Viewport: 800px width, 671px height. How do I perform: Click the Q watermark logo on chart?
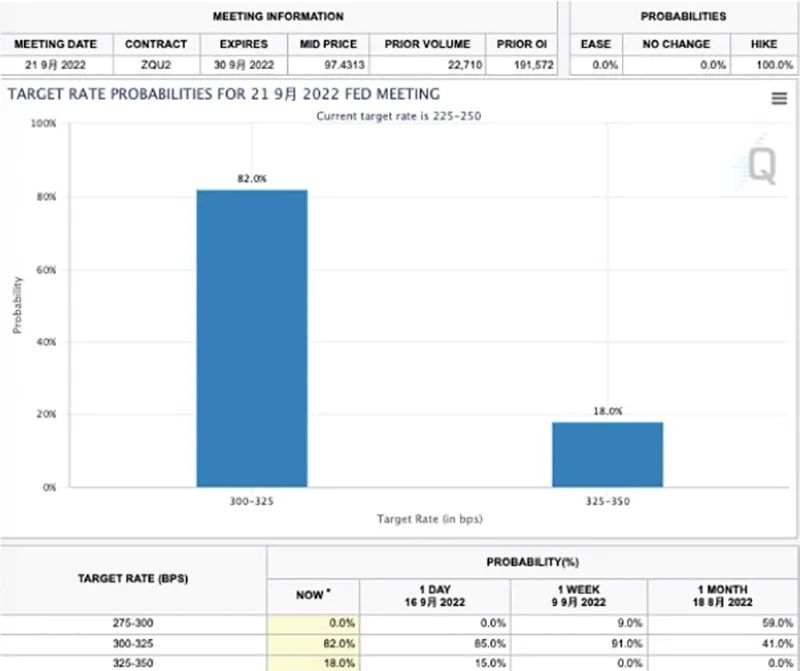(761, 167)
